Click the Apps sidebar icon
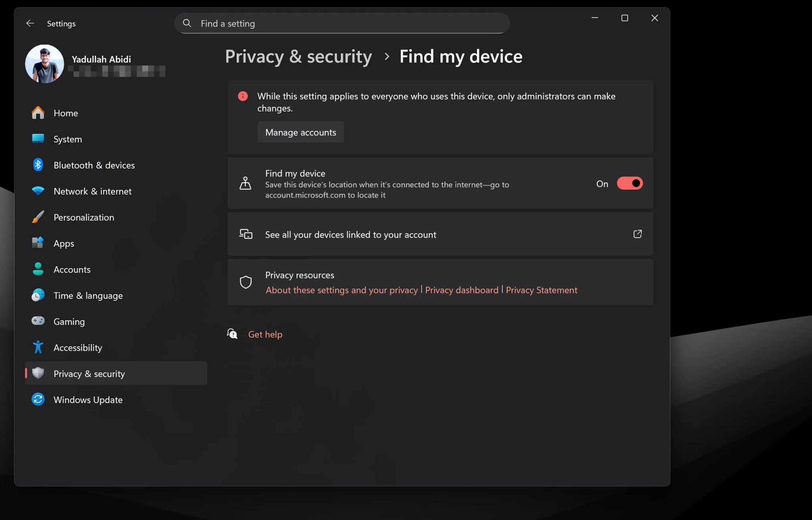This screenshot has width=812, height=520. (x=38, y=243)
